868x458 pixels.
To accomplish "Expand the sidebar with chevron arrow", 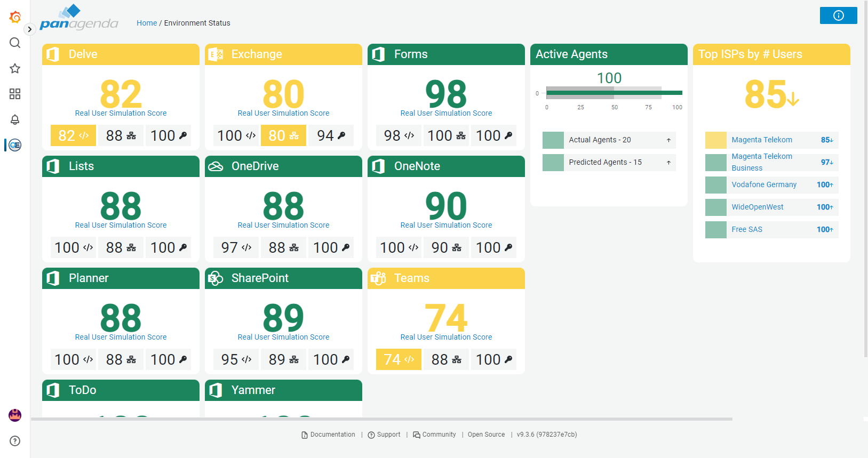I will click(x=30, y=29).
